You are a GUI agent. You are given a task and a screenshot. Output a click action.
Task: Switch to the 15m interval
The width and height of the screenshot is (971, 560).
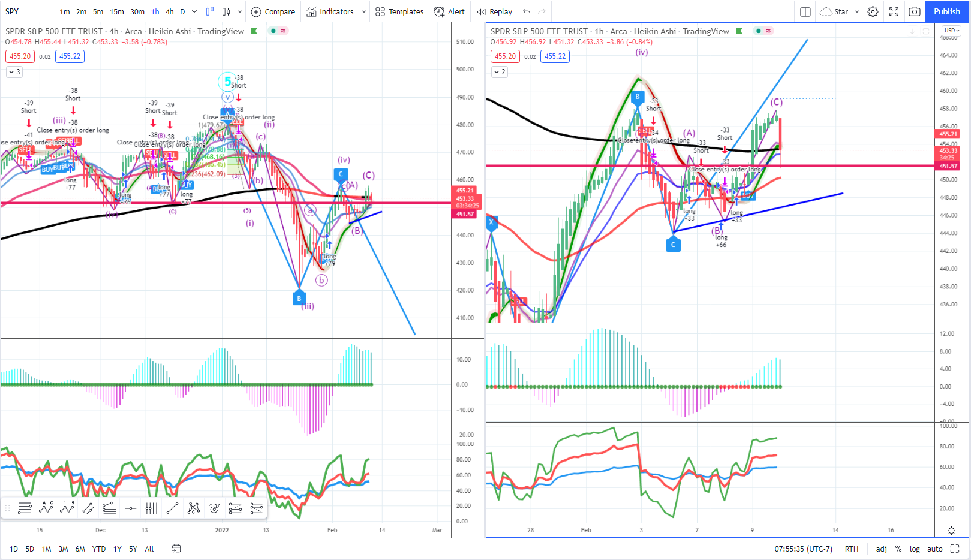pyautogui.click(x=117, y=11)
